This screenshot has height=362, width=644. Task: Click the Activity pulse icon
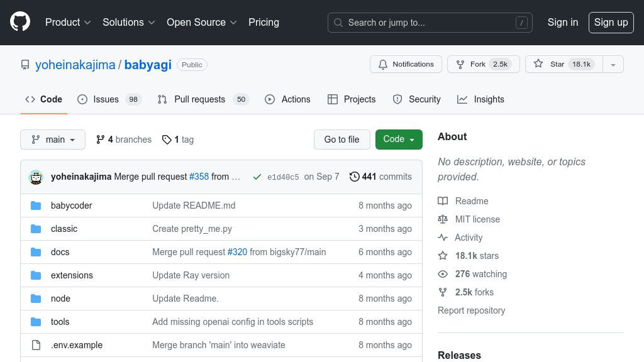pyautogui.click(x=443, y=237)
